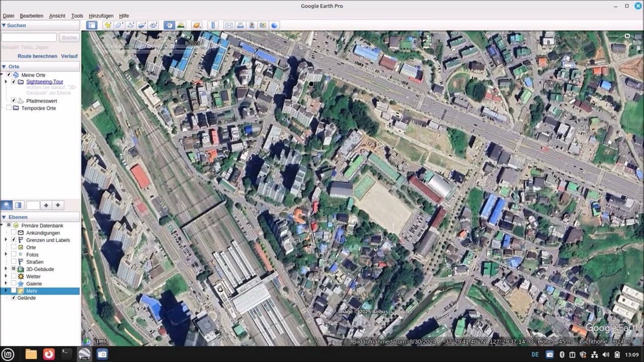Email the current view
This screenshot has width=644, height=362.
229,25
